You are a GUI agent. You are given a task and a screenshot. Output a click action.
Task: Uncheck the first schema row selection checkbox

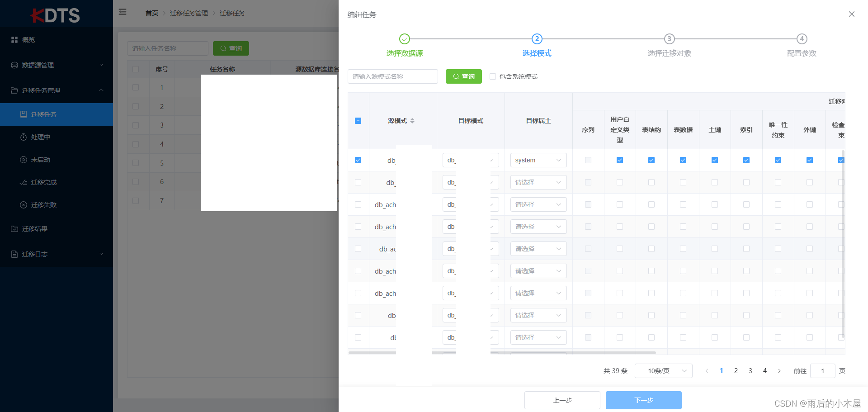point(358,160)
